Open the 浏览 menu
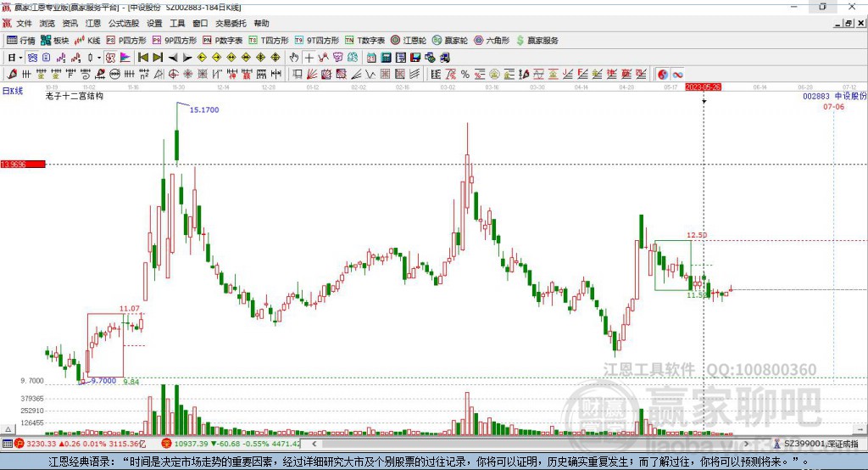 tap(47, 23)
